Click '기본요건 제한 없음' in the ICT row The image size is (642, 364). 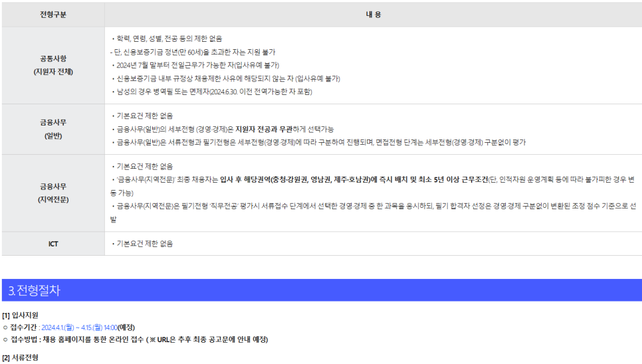tap(142, 244)
